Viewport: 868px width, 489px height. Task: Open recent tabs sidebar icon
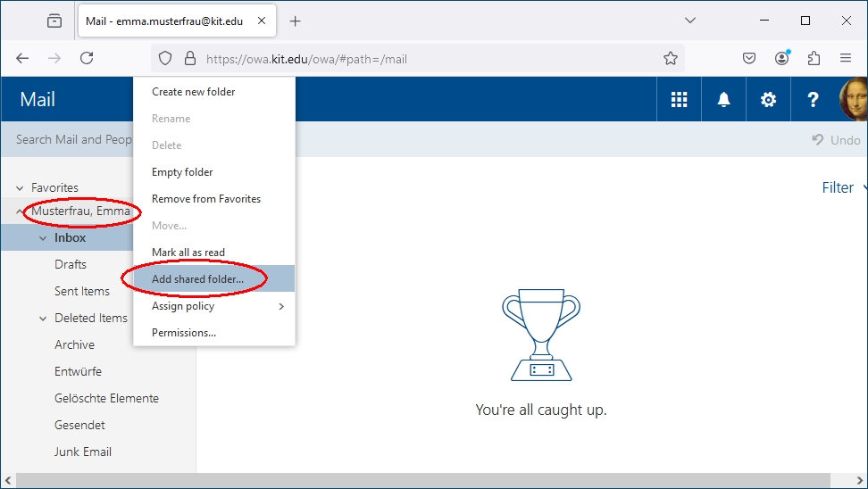(54, 21)
